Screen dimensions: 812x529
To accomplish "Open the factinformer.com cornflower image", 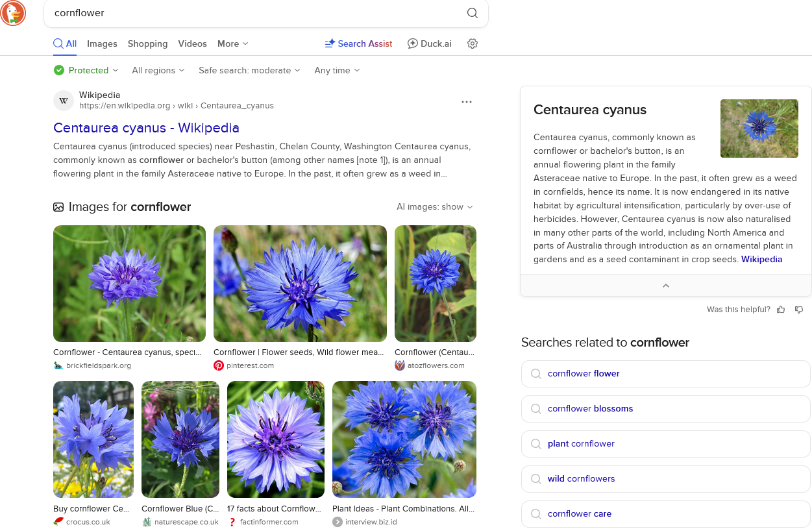I will (x=276, y=439).
